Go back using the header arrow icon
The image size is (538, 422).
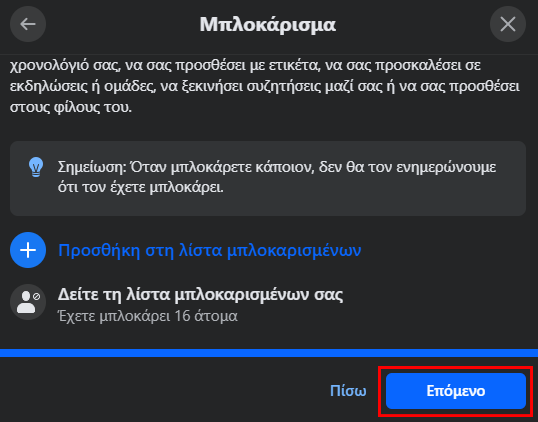(28, 24)
